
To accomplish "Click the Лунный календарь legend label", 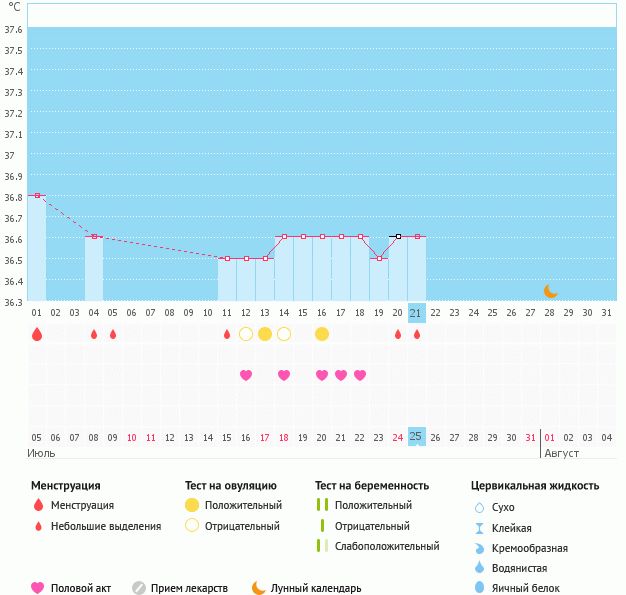I will click(x=316, y=588).
